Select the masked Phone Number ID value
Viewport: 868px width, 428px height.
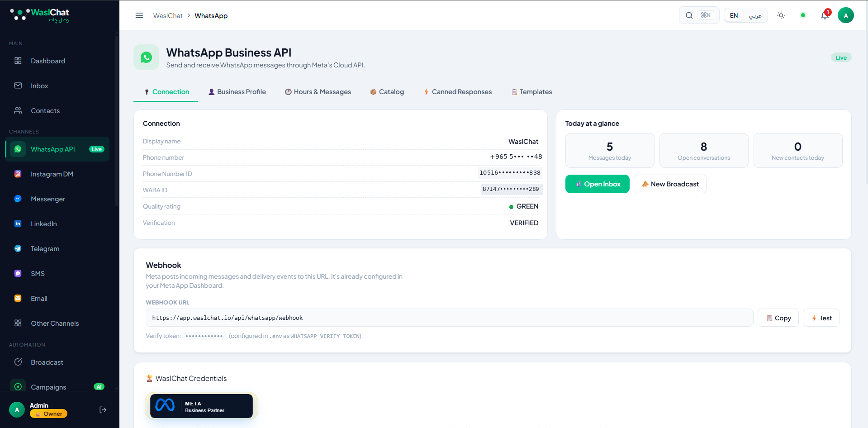[x=510, y=173]
